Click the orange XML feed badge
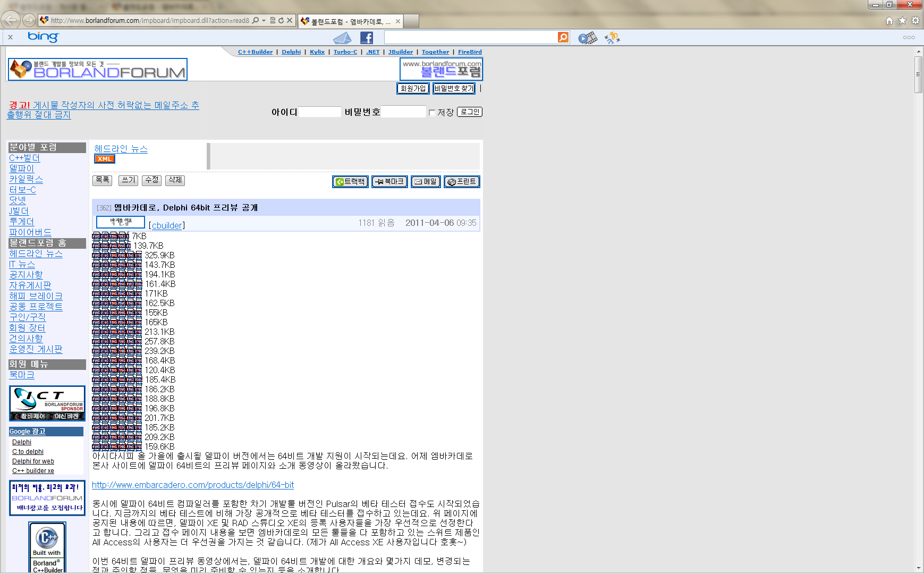The image size is (924, 574). point(105,159)
